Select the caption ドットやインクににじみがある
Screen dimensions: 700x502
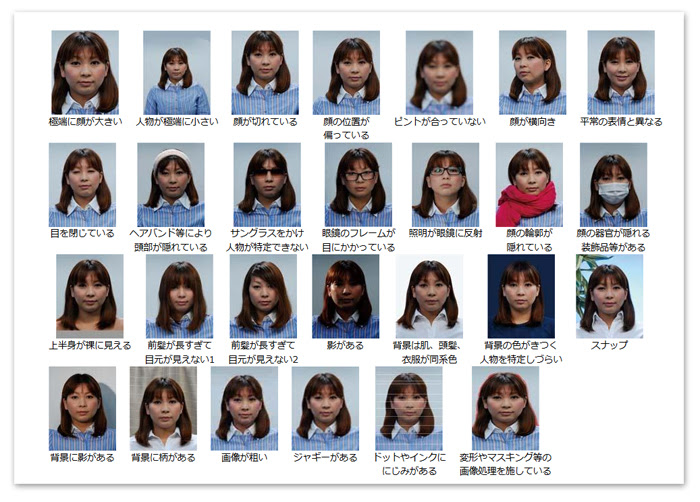tap(409, 464)
